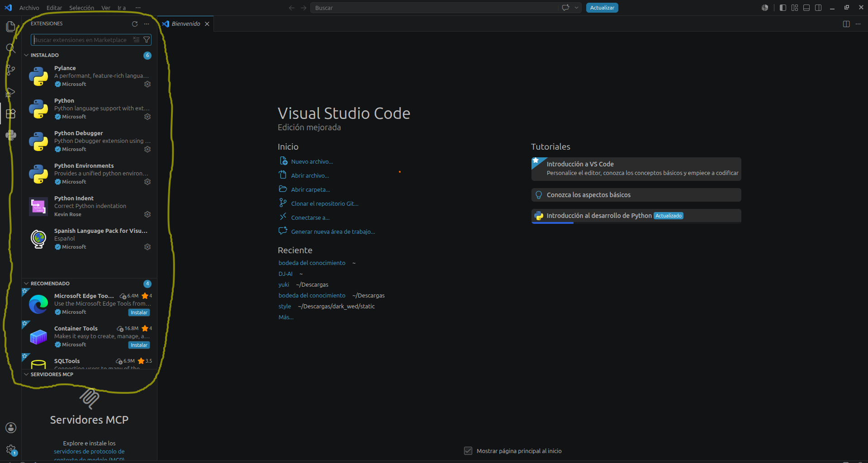Select the SQLTools recommended extension
The image size is (868, 463).
(90, 362)
